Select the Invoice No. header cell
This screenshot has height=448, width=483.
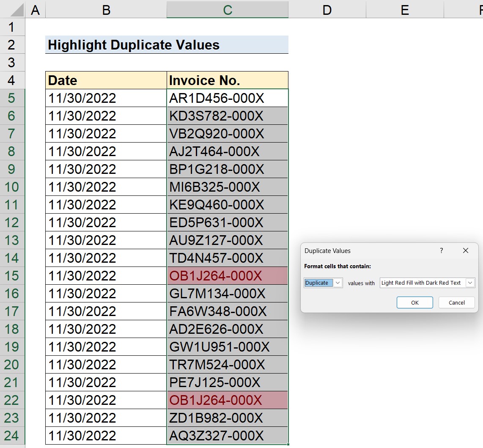(227, 80)
